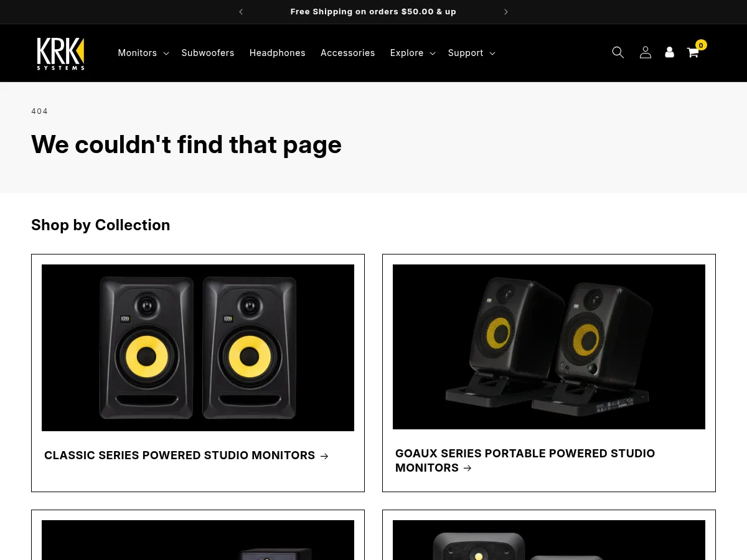Image resolution: width=747 pixels, height=560 pixels.
Task: Click the arrow after Classic Series title
Action: point(324,456)
